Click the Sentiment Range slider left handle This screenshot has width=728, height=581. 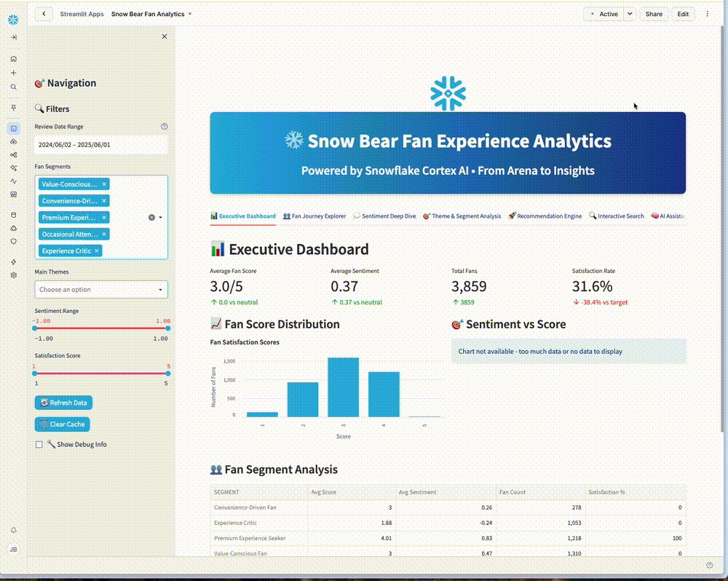tap(35, 328)
